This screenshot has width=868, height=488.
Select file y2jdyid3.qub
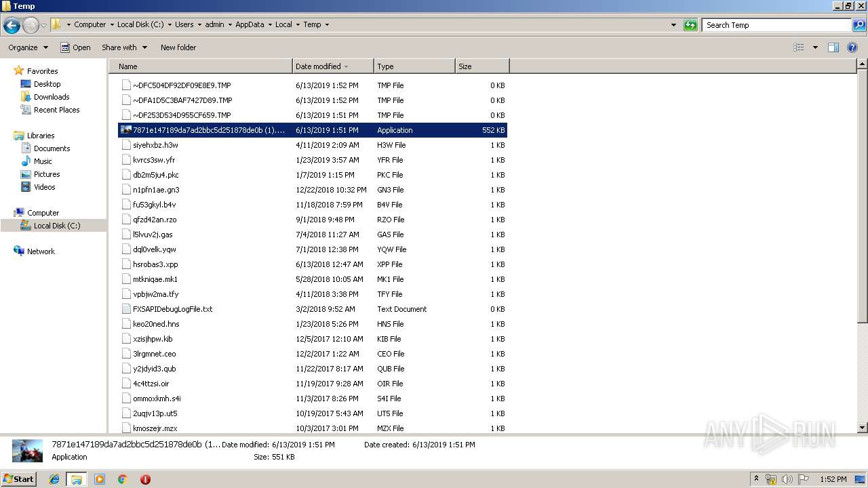(313, 369)
